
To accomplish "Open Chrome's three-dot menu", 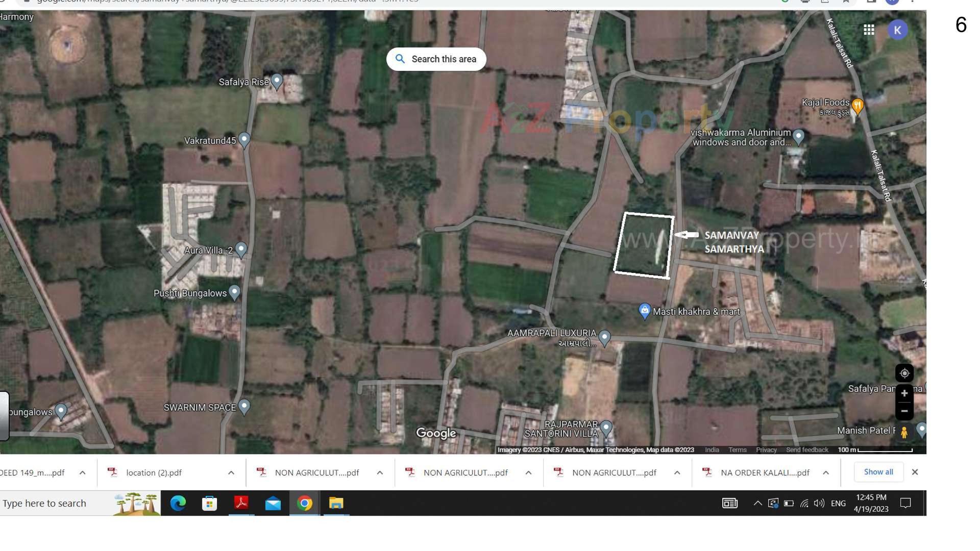I will [912, 2].
